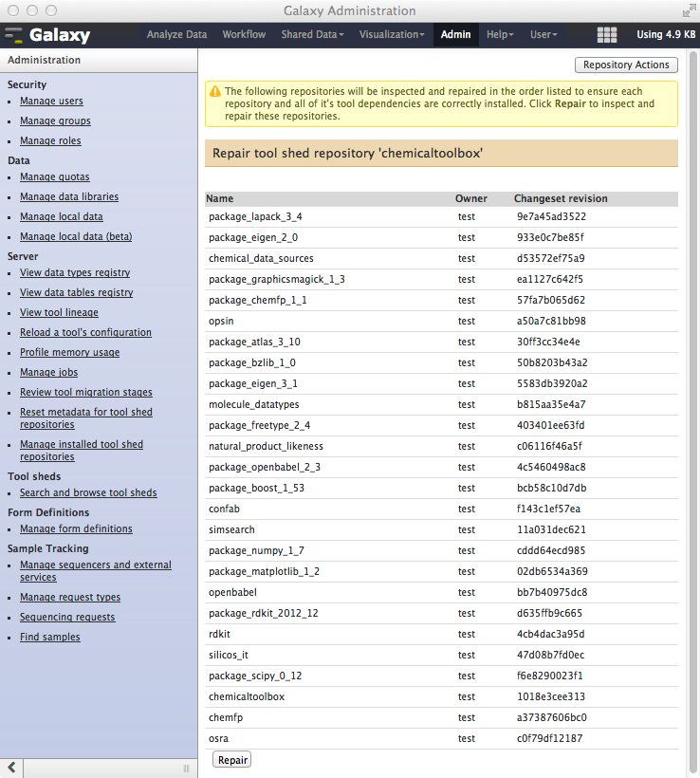Select chemical_data_sources row name
700x778 pixels.
[261, 258]
